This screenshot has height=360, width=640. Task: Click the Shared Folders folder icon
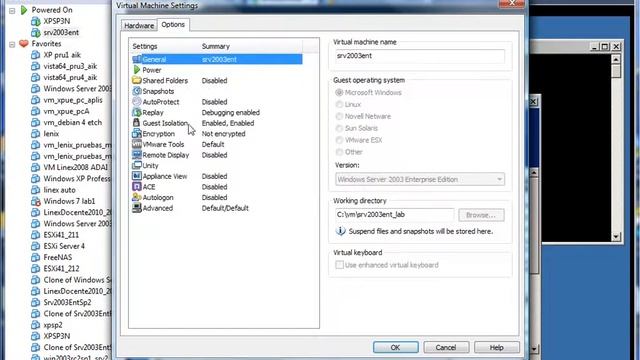click(x=137, y=80)
